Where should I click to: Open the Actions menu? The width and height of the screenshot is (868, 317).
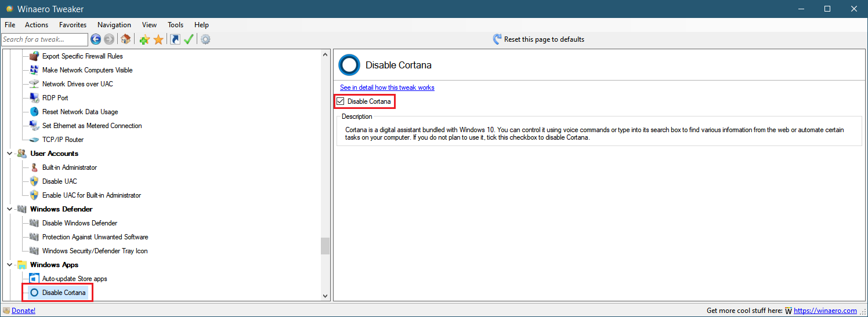37,25
